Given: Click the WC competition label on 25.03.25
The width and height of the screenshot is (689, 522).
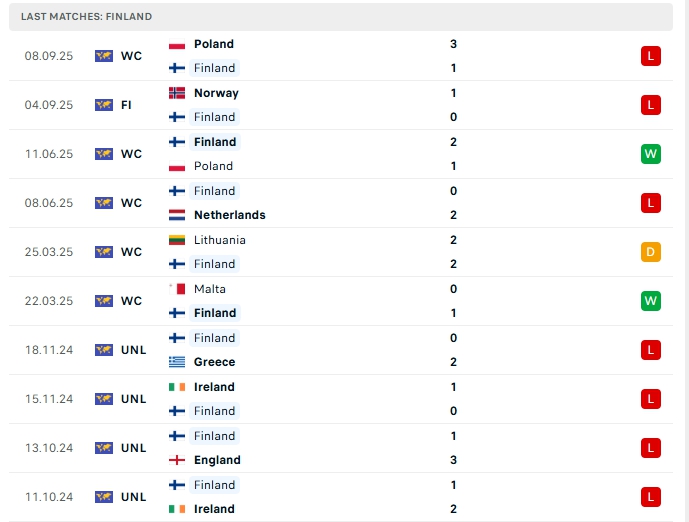Looking at the screenshot, I should pyautogui.click(x=131, y=252).
